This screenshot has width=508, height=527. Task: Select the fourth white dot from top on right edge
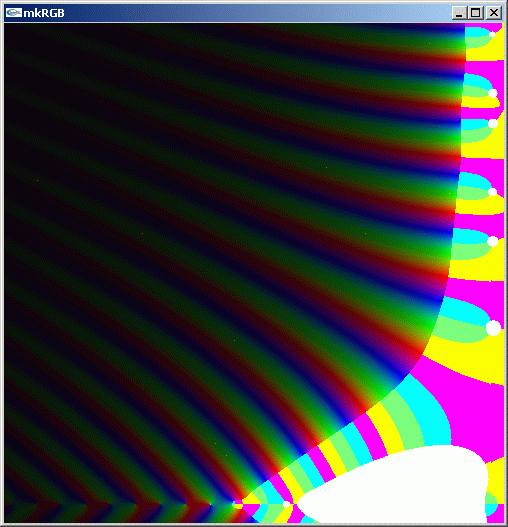point(492,192)
